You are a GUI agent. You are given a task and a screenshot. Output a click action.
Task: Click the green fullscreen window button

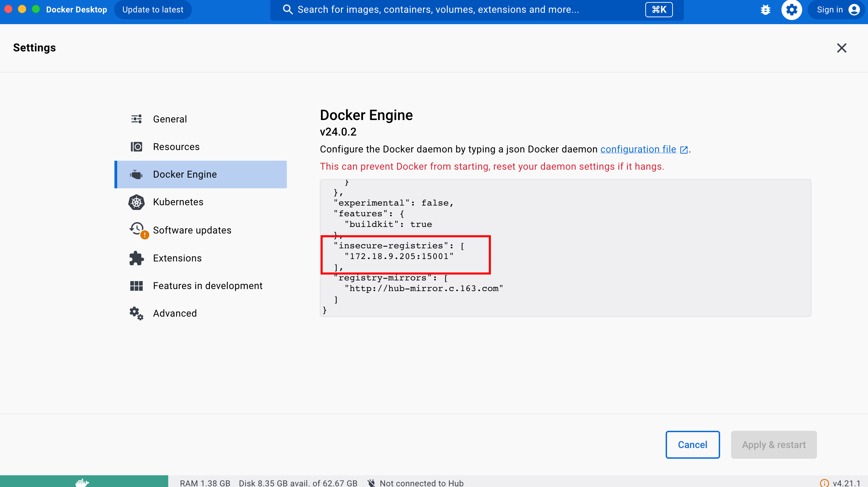click(36, 9)
